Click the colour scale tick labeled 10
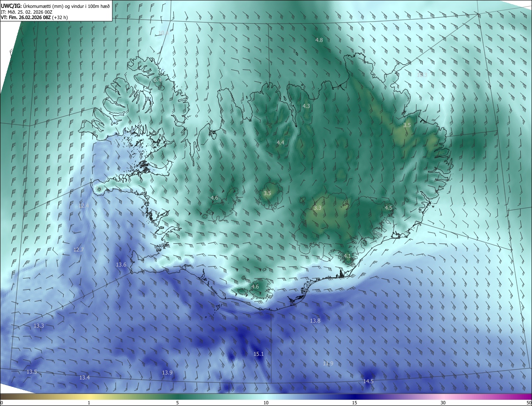532x406 pixels. coord(266,403)
